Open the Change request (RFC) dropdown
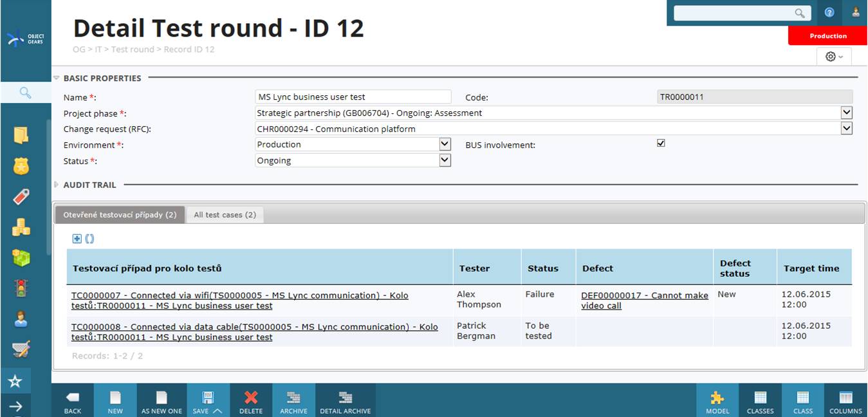The height and width of the screenshot is (417, 868). coord(847,128)
